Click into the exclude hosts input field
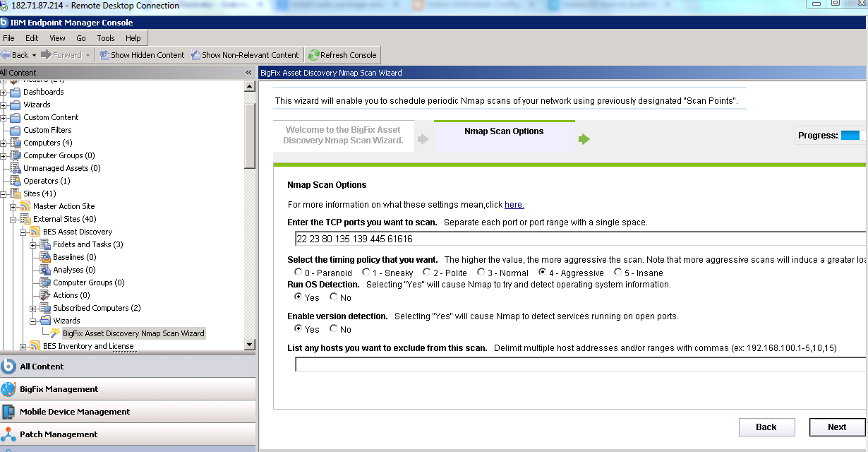 pos(581,364)
